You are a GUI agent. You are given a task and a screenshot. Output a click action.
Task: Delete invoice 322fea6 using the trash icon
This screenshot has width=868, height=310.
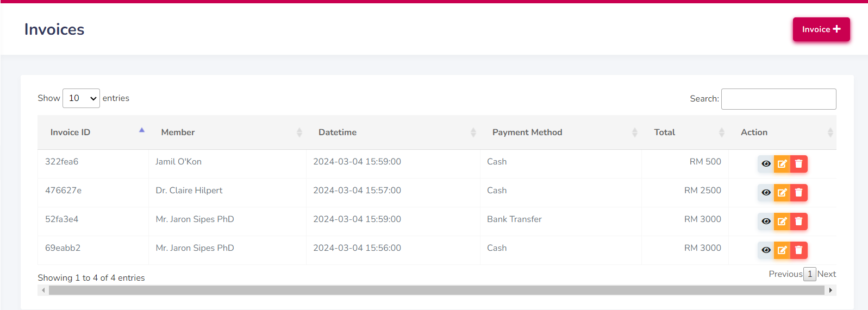[799, 164]
